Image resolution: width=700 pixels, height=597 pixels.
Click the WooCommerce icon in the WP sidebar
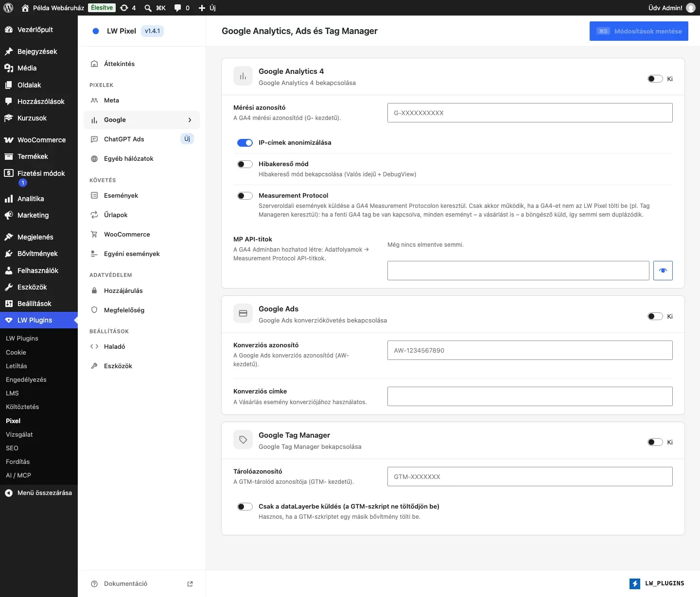point(9,140)
